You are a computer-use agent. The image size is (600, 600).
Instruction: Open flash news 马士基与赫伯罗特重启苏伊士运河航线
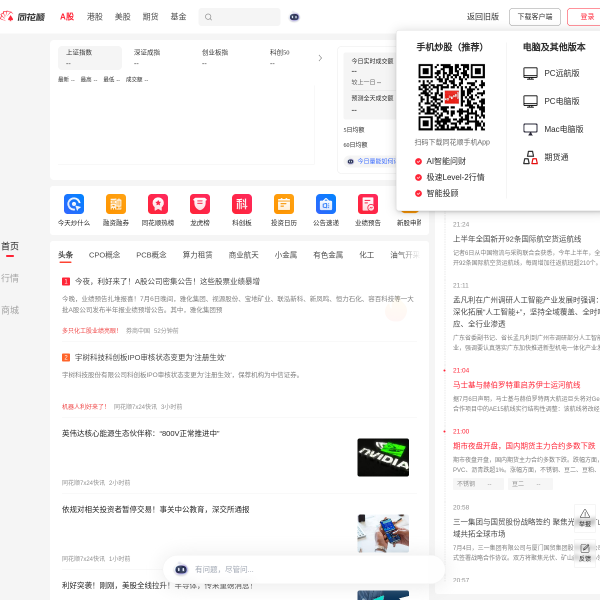[x=517, y=385]
